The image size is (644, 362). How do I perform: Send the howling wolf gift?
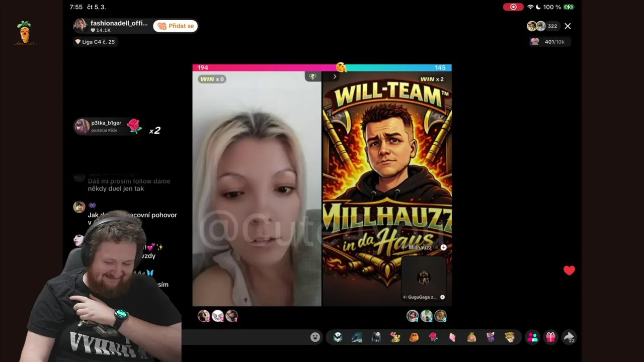click(x=357, y=337)
